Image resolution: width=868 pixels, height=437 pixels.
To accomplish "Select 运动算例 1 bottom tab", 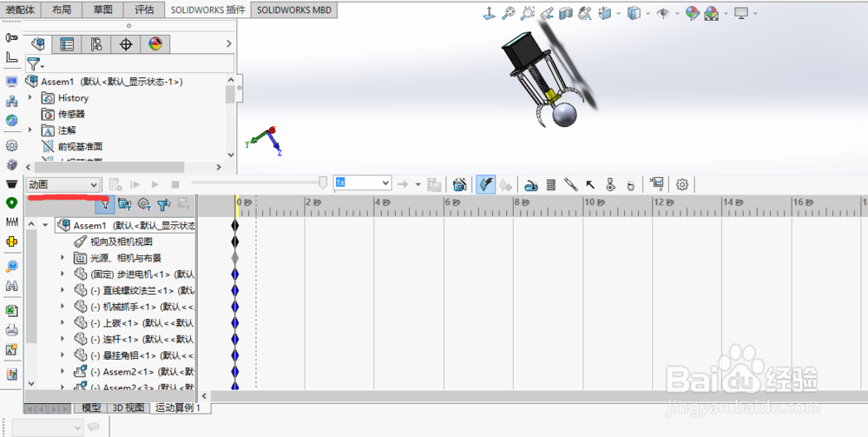I will [177, 407].
